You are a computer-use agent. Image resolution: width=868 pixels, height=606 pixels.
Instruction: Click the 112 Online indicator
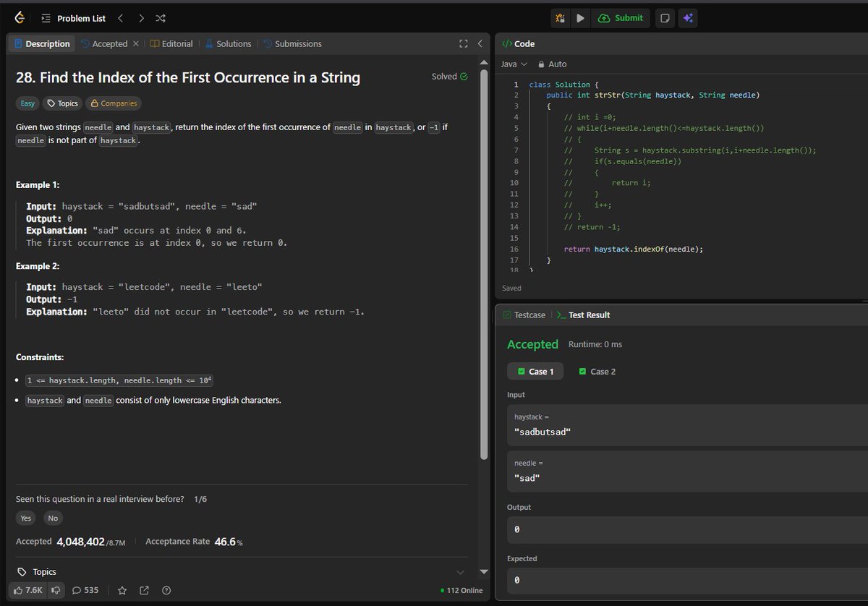pyautogui.click(x=461, y=590)
